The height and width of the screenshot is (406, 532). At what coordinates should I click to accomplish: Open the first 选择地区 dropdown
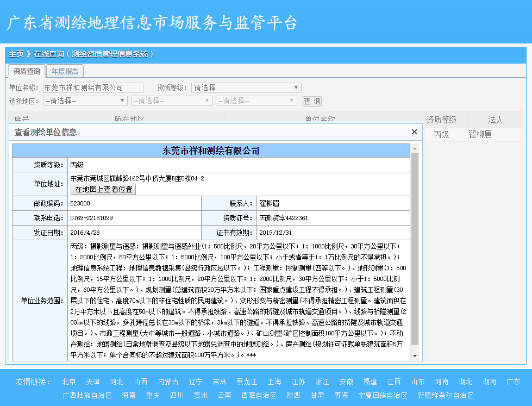(x=85, y=101)
